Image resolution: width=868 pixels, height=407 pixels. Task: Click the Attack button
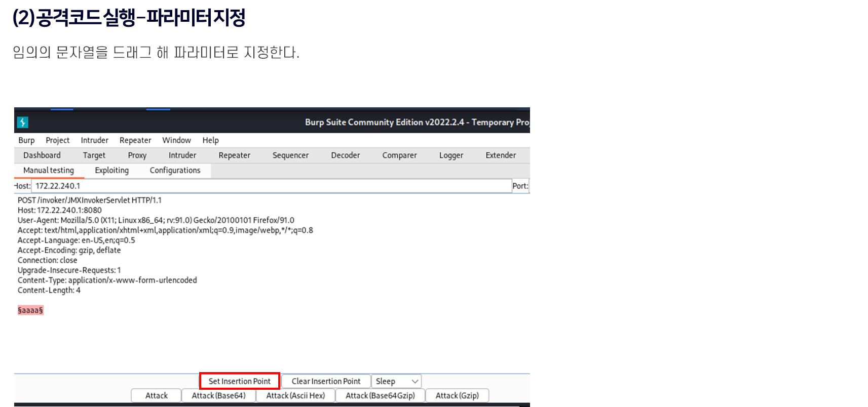click(156, 395)
